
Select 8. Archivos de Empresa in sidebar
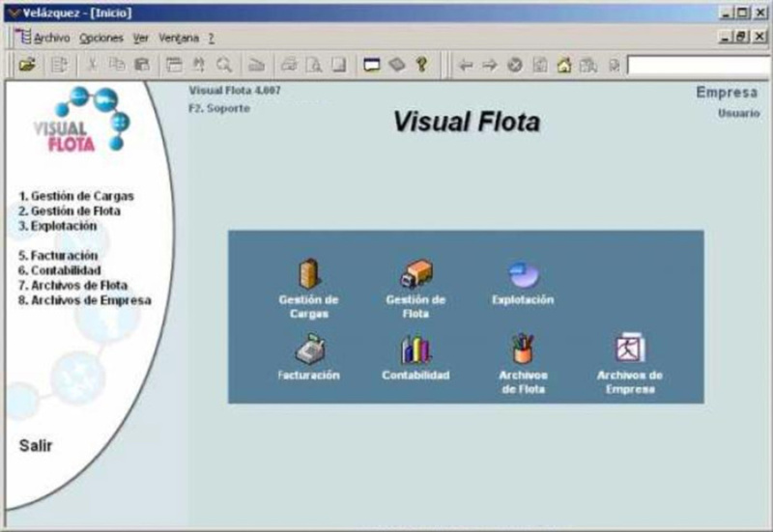tap(85, 300)
